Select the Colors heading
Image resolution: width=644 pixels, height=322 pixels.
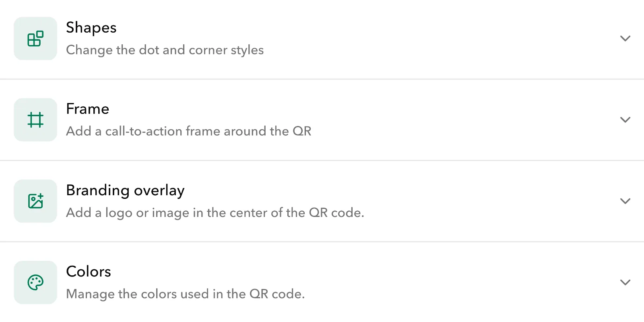coord(89,272)
